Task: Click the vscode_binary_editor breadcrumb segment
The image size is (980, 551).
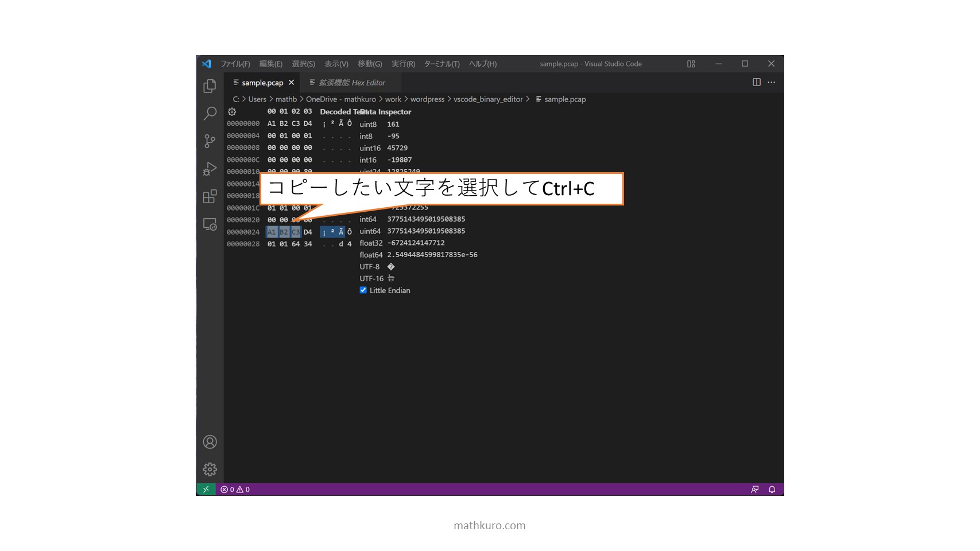Action: 488,99
